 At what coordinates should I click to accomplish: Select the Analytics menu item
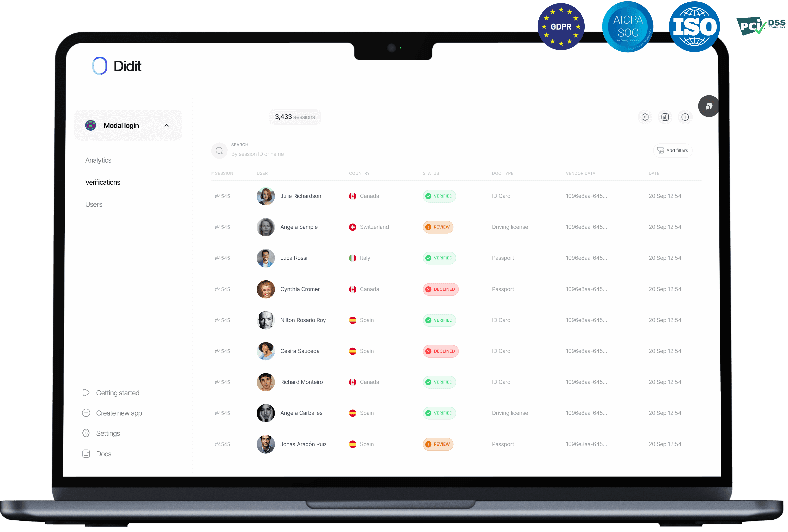99,160
